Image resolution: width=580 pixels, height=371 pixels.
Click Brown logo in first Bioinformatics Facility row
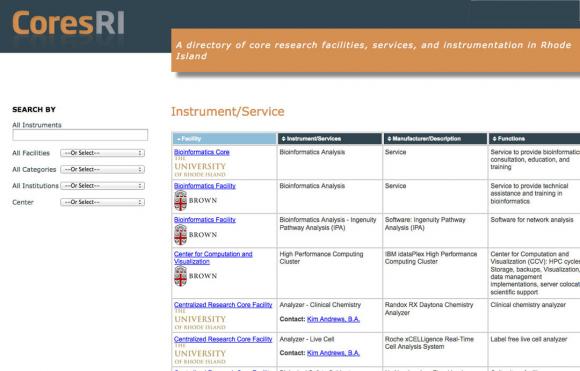[x=195, y=200]
